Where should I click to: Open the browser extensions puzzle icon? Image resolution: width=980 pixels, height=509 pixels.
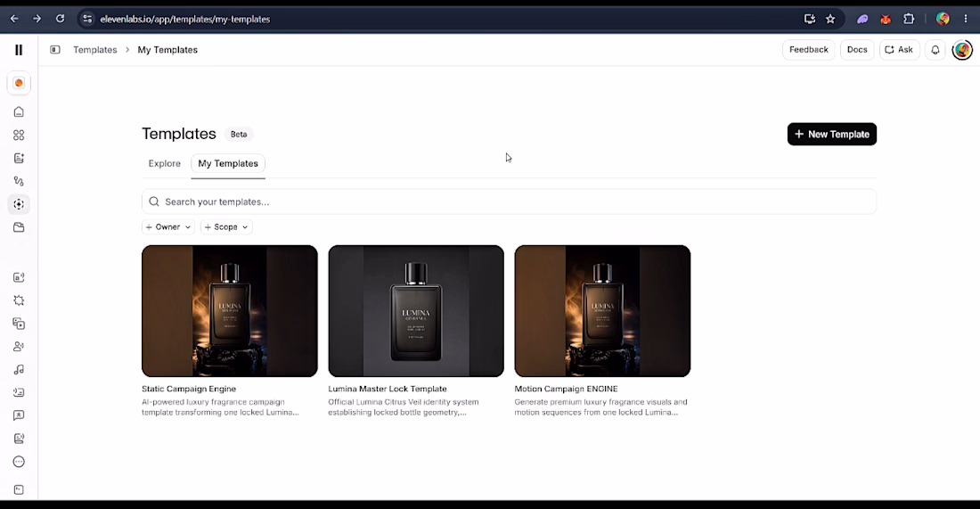(x=909, y=19)
